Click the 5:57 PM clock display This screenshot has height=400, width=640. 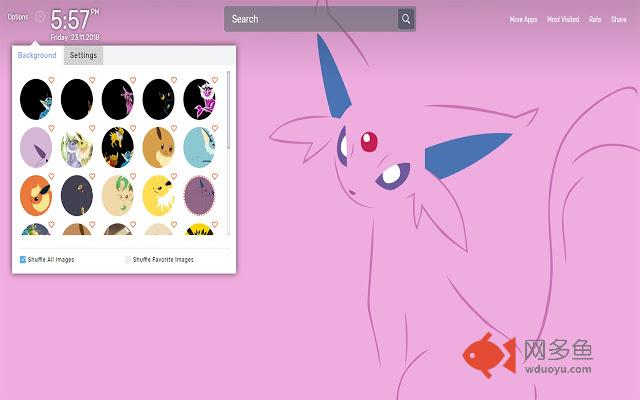75,20
